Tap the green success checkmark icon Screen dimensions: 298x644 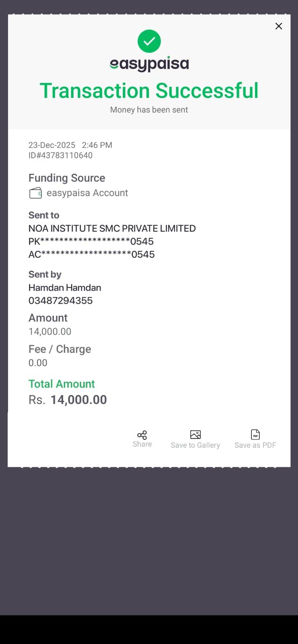click(x=149, y=41)
